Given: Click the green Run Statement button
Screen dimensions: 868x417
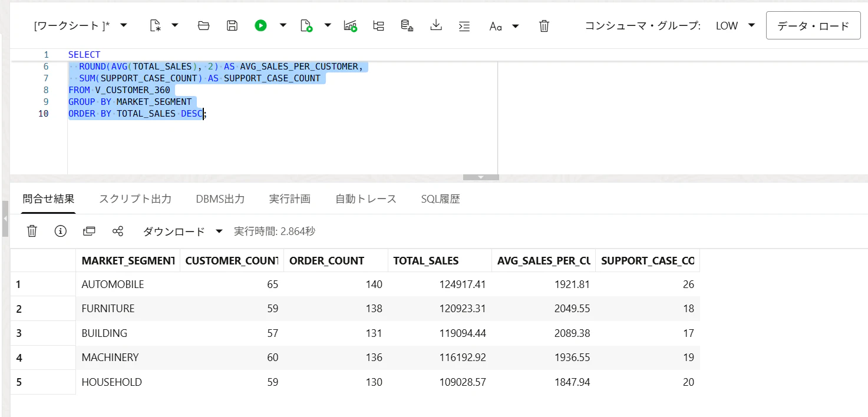Looking at the screenshot, I should point(260,25).
